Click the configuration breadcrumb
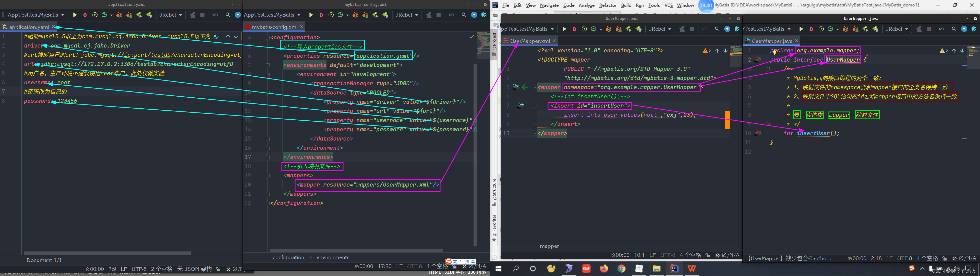 tap(288, 257)
